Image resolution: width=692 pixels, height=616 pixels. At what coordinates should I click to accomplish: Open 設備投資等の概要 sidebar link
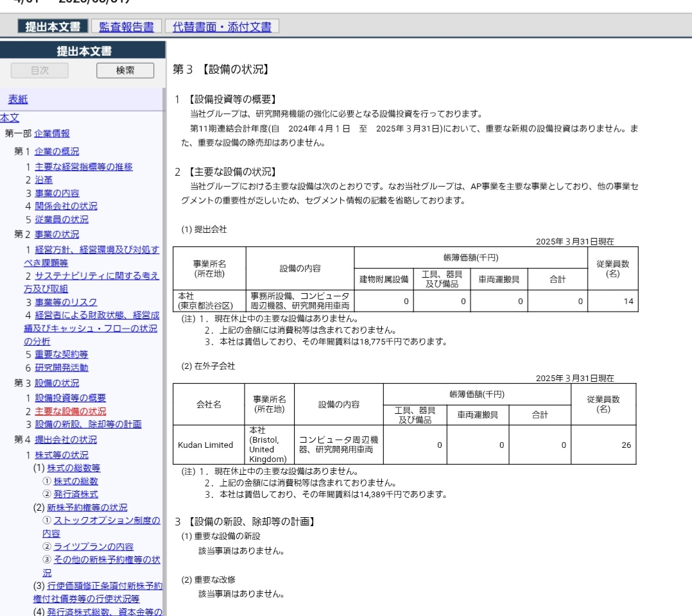click(x=70, y=398)
